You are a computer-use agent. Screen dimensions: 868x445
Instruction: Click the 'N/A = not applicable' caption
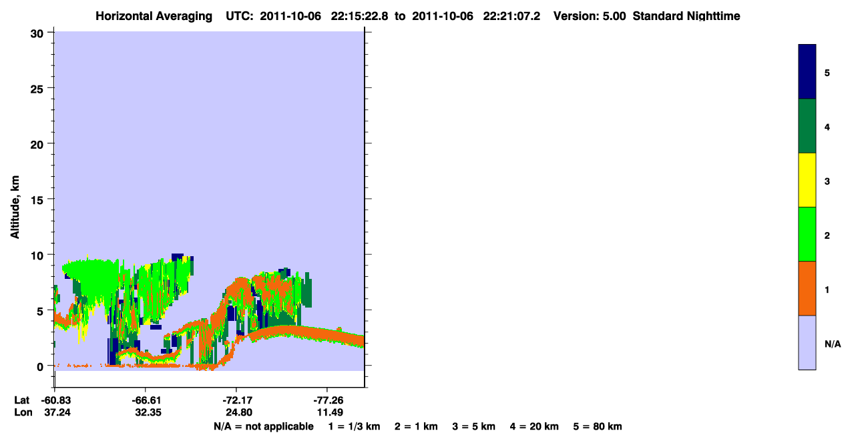(263, 426)
